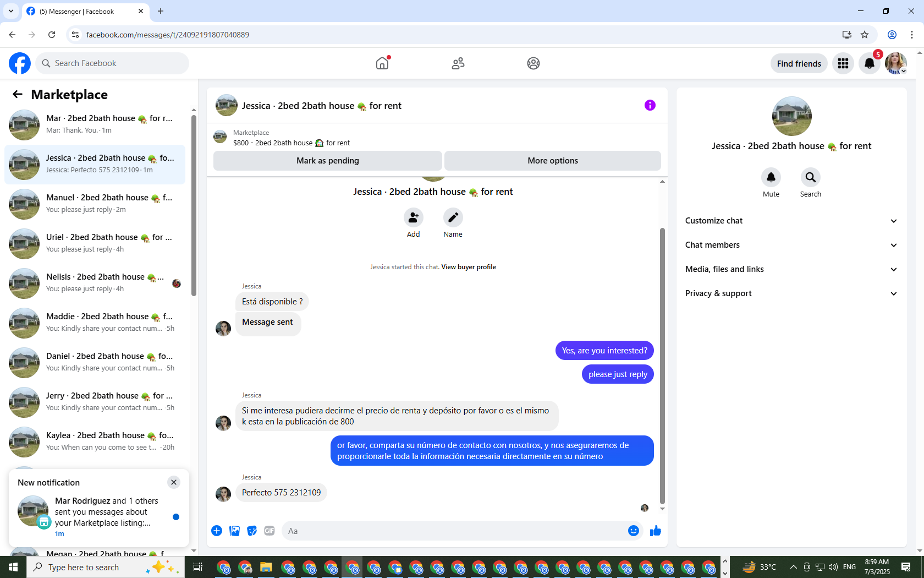
Task: Mark the listing as pending
Action: (x=328, y=161)
